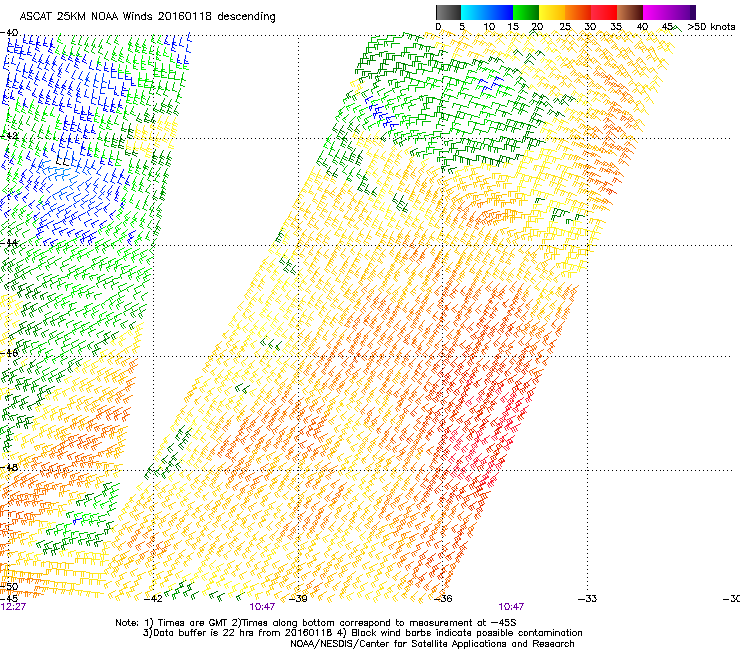Click the -50 latitude axis label

(x=9, y=587)
